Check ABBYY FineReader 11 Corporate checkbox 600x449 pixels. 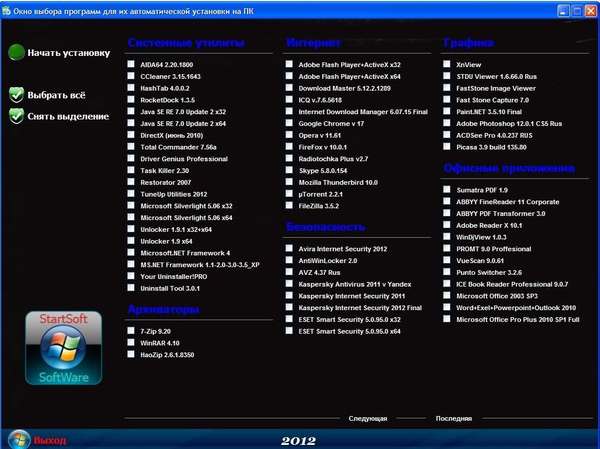click(x=447, y=201)
